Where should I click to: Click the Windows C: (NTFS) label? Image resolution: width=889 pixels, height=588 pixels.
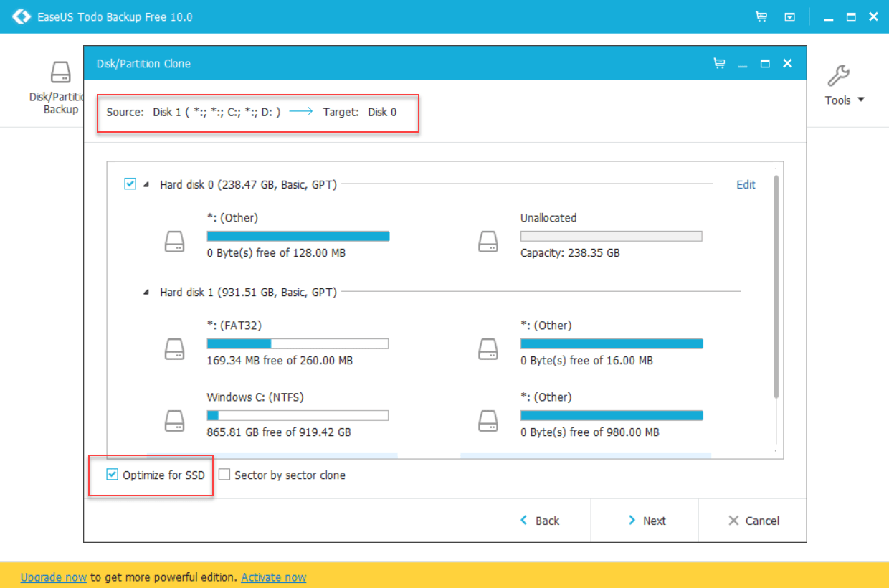click(255, 397)
